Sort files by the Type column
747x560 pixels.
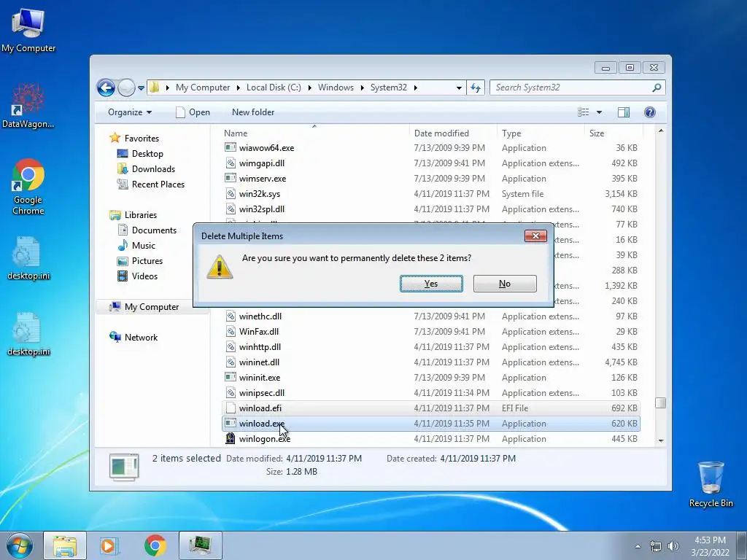click(x=541, y=133)
